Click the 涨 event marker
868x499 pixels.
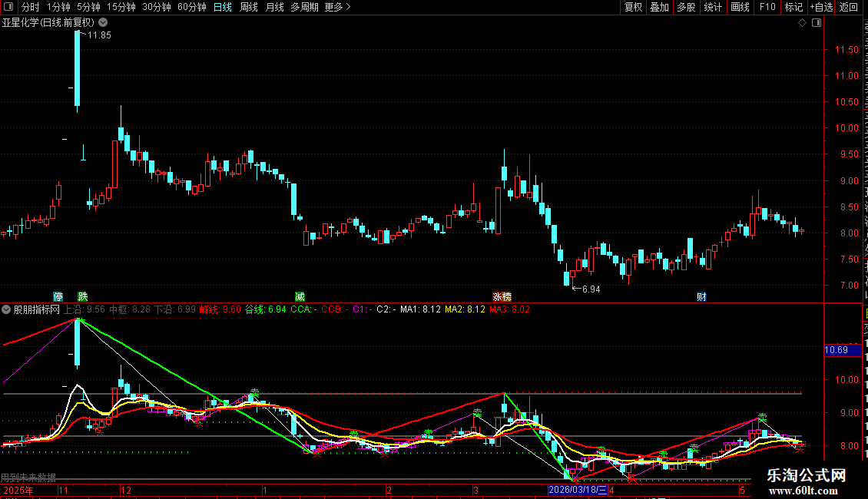[498, 297]
